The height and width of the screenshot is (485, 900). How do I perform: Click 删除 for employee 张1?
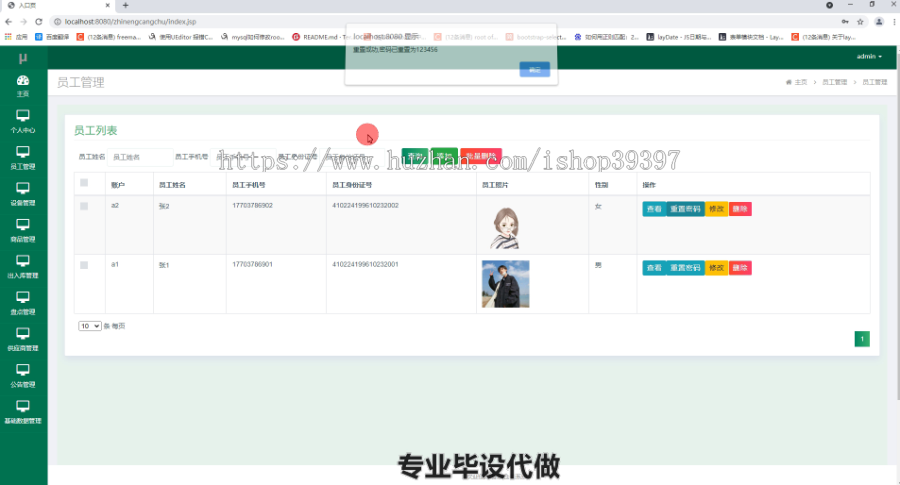[740, 268]
